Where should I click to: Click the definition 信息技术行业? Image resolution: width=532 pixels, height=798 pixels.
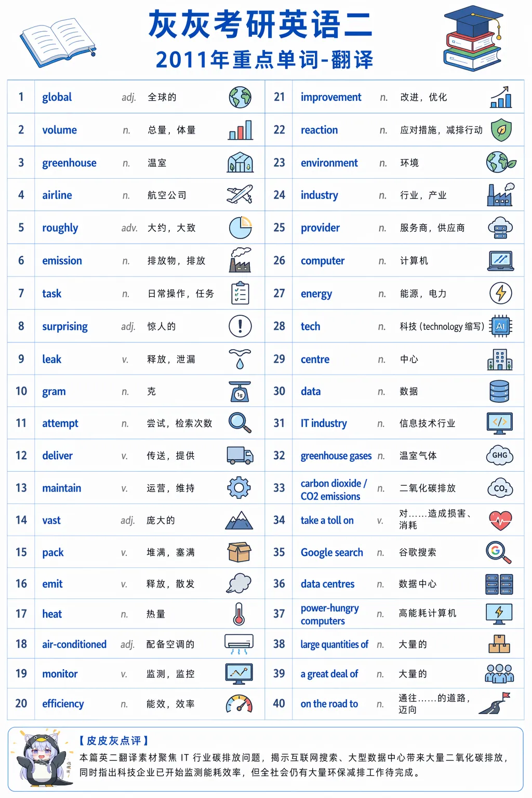pyautogui.click(x=427, y=423)
